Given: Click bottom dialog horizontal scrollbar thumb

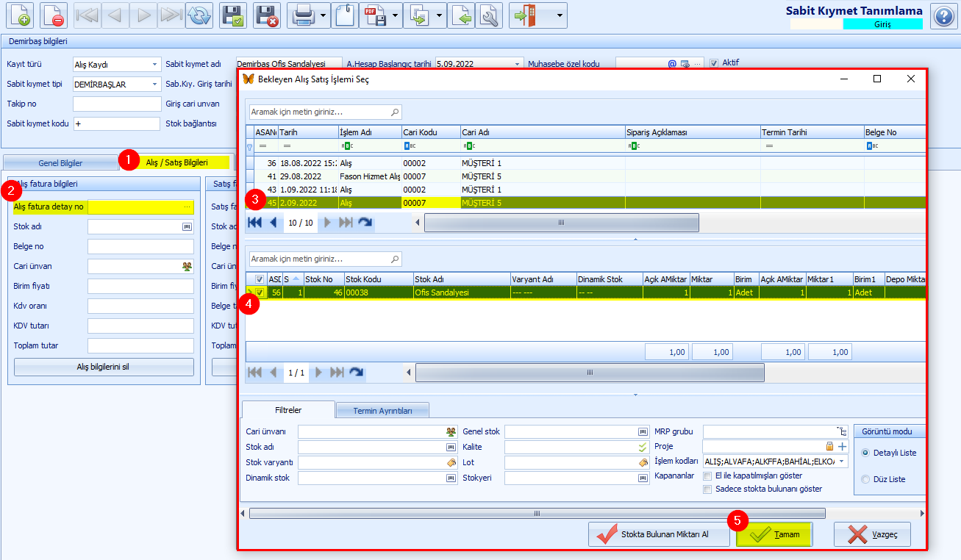Looking at the screenshot, I should (537, 513).
